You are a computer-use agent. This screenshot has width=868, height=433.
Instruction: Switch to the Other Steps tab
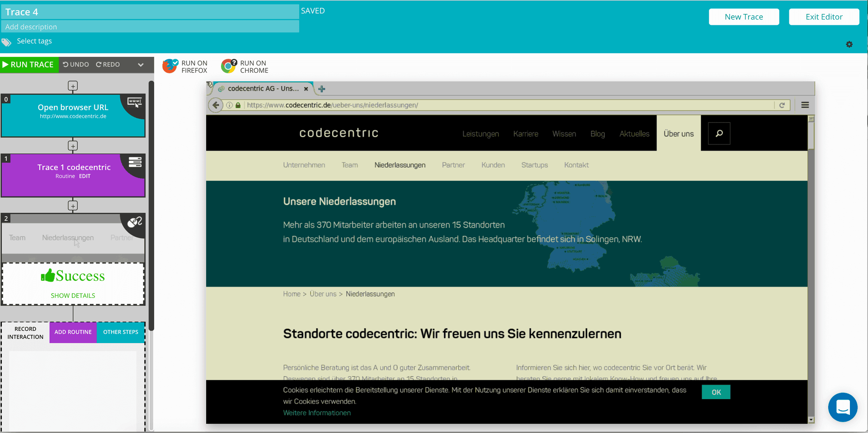pyautogui.click(x=121, y=332)
